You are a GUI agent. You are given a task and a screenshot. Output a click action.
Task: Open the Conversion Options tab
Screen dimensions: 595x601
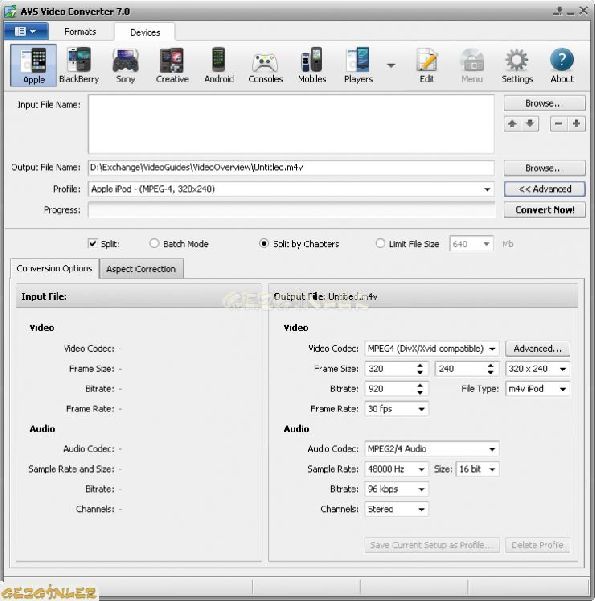pyautogui.click(x=54, y=268)
